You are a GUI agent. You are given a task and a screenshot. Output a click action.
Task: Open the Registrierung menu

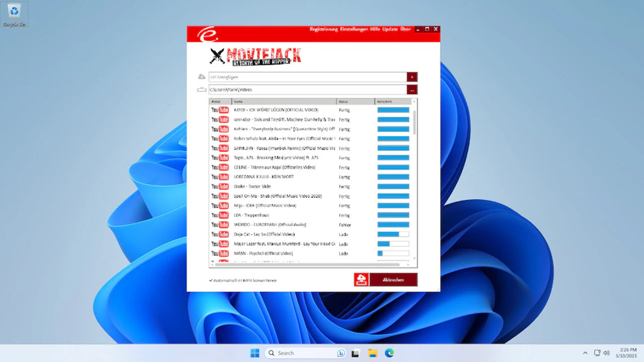point(324,29)
